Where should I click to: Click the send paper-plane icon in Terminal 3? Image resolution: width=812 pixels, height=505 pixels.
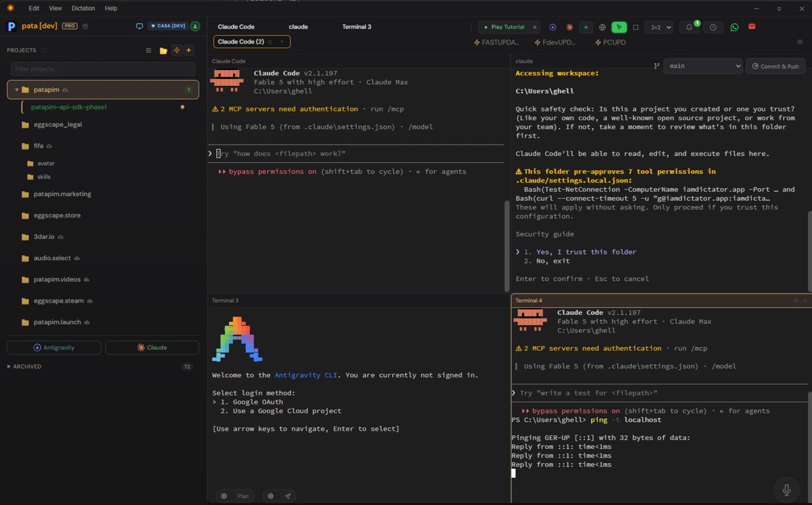pos(288,496)
